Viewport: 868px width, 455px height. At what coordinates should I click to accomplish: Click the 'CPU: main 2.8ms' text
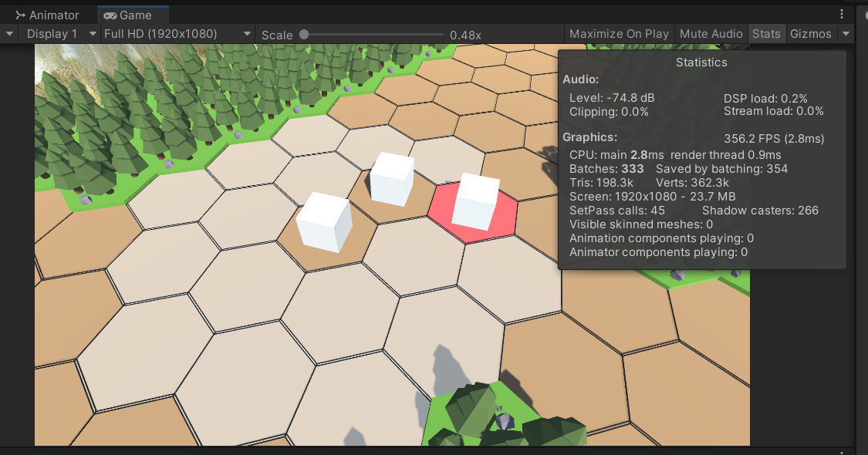click(616, 155)
